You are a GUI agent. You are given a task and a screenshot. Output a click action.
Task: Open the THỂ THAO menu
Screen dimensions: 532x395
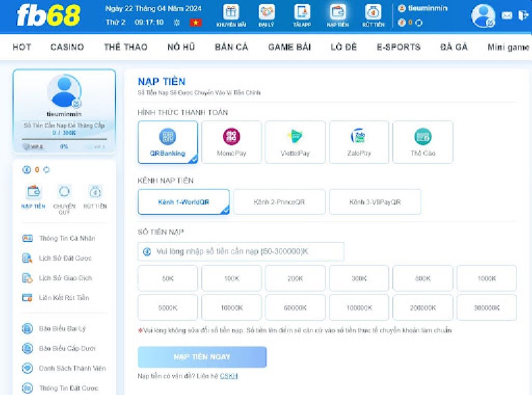pos(126,47)
